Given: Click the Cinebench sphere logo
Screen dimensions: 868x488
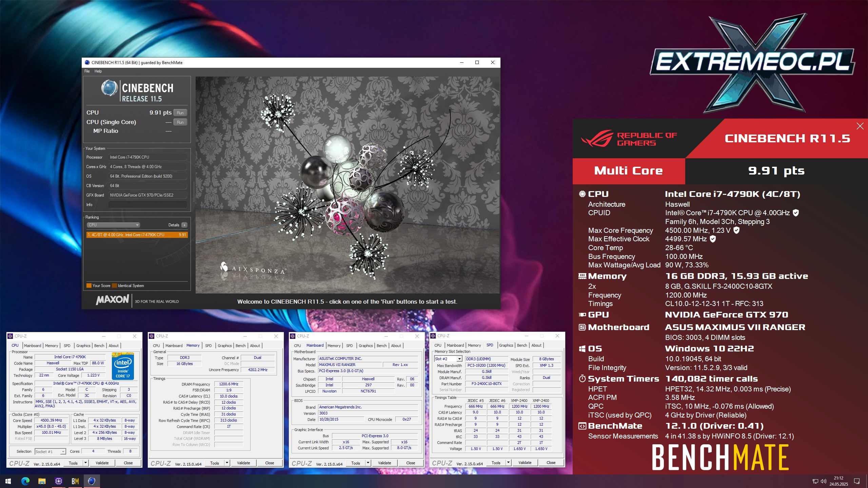Looking at the screenshot, I should click(109, 88).
